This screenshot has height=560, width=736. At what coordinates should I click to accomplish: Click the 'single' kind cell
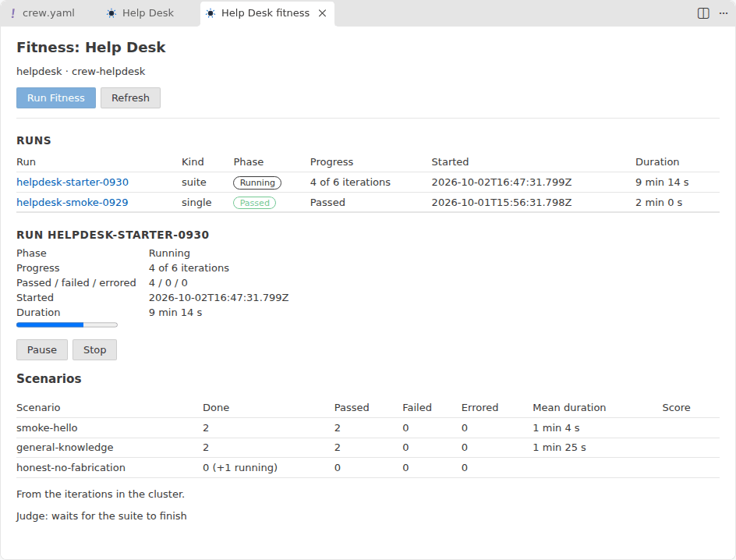pyautogui.click(x=196, y=202)
